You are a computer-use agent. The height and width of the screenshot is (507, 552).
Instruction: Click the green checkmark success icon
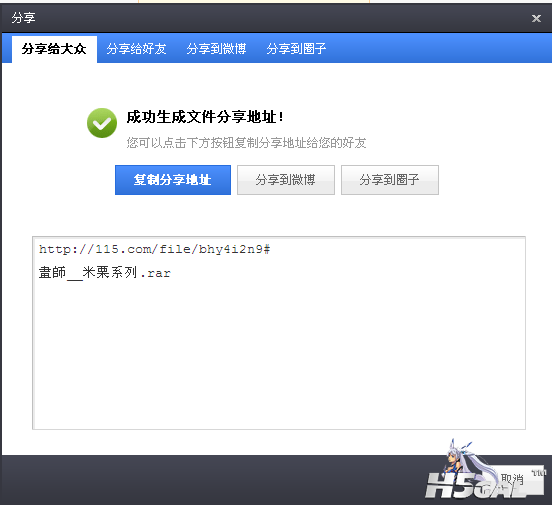[102, 123]
